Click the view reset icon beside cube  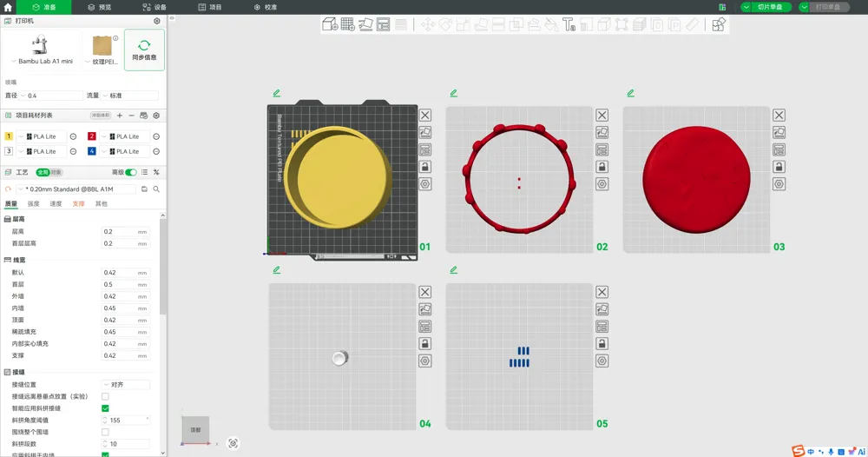click(x=233, y=443)
